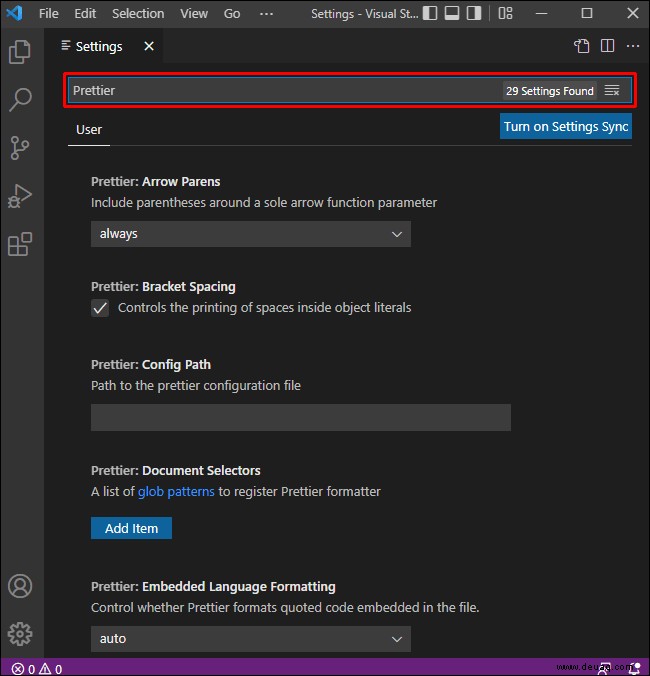
Task: Open the File menu
Action: tap(48, 14)
